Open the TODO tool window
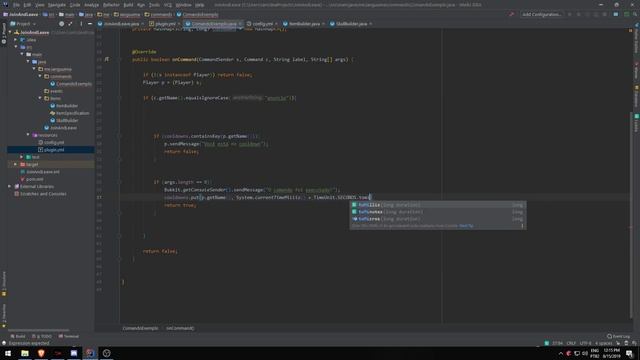 [x=42, y=336]
